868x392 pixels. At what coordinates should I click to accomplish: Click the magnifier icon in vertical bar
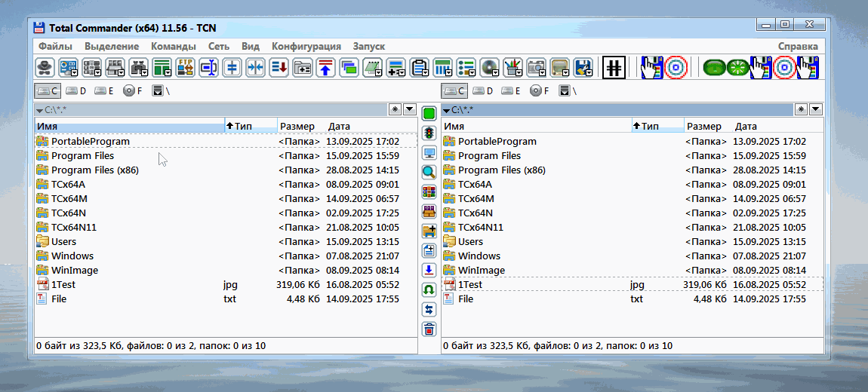tap(429, 172)
